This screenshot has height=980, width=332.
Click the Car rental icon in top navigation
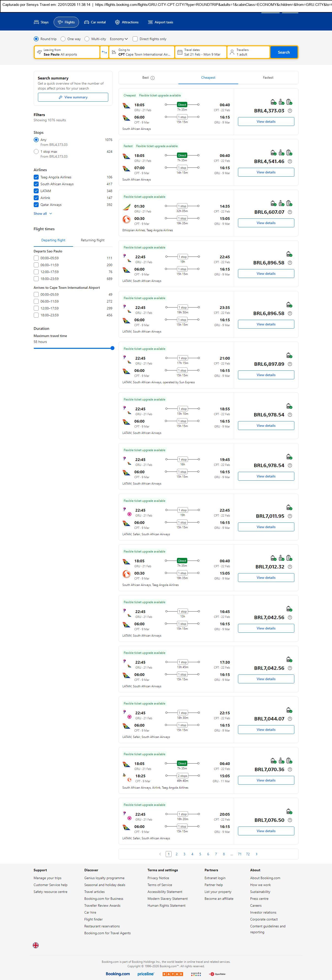pyautogui.click(x=87, y=22)
